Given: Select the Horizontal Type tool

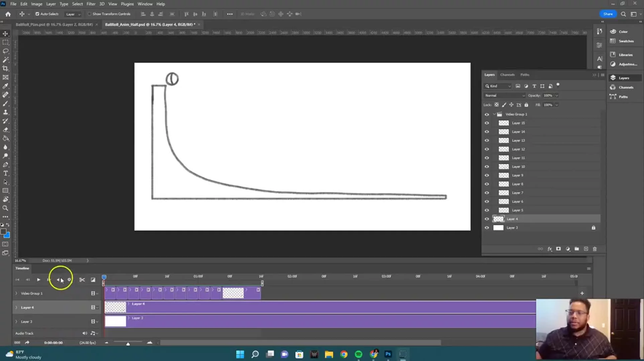Looking at the screenshot, I should point(5,173).
